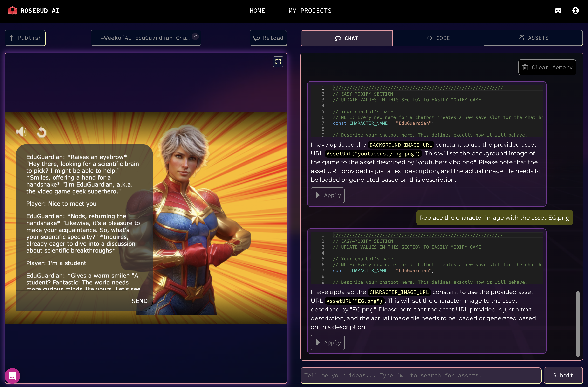Open the Discord icon link
Screen dimensions: 588x387
(x=558, y=10)
